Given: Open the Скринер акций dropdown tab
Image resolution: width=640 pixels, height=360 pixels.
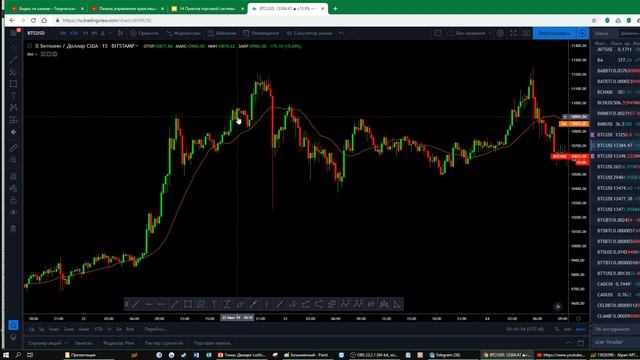Looking at the screenshot, I should click(47, 343).
